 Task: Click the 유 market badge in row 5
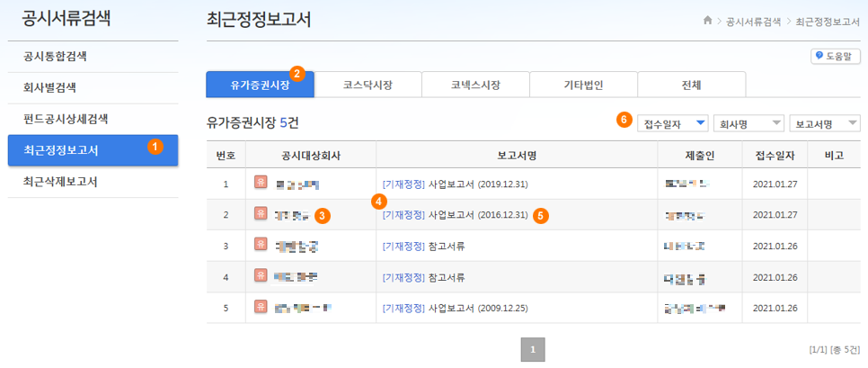coord(260,305)
